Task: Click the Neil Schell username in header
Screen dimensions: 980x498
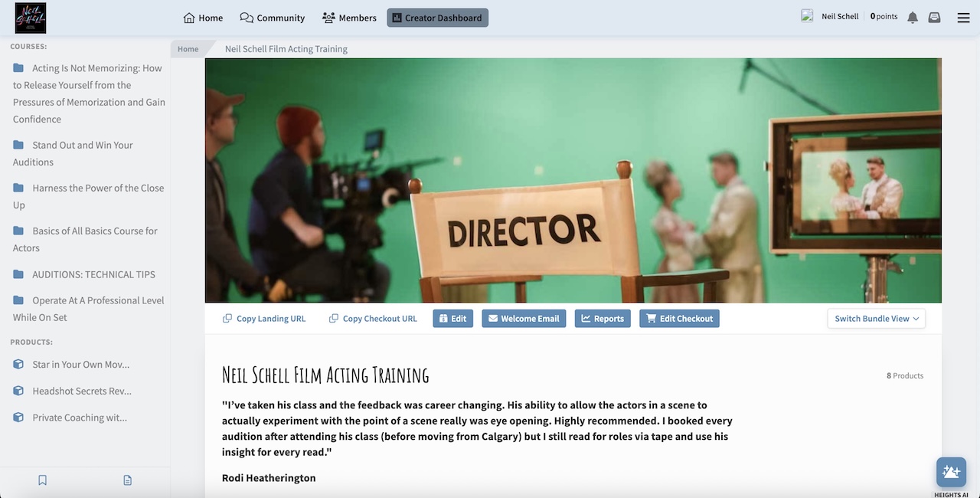Action: coord(840,17)
